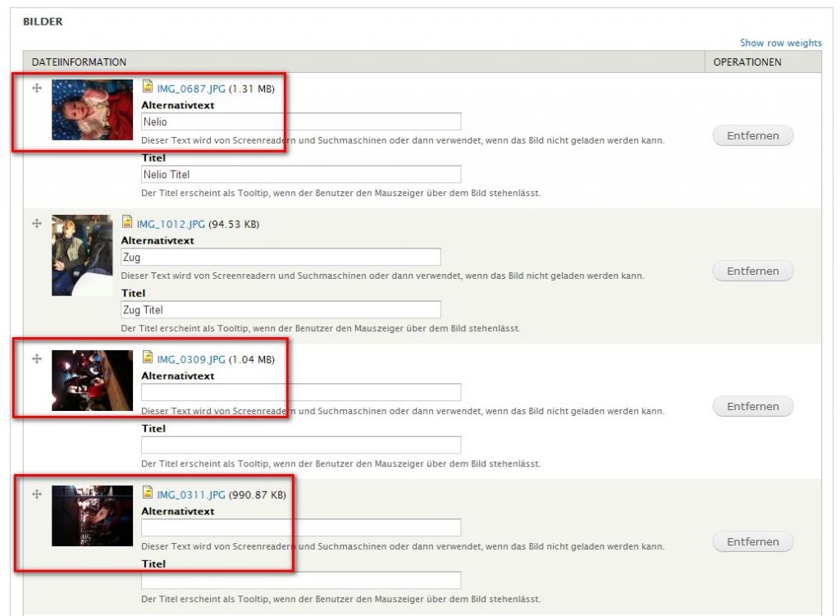The width and height of the screenshot is (840, 616).
Task: Open the IMG_1012.JPG file link
Action: (x=171, y=224)
